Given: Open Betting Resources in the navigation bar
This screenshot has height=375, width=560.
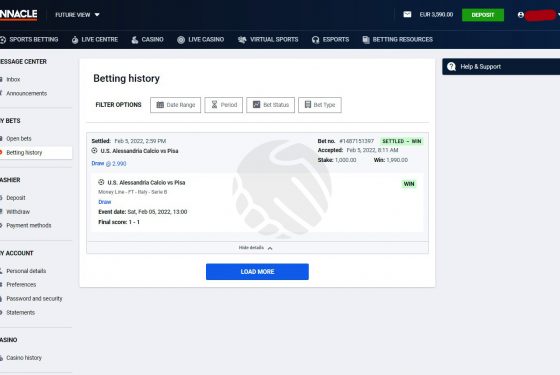Looking at the screenshot, I should pyautogui.click(x=398, y=40).
